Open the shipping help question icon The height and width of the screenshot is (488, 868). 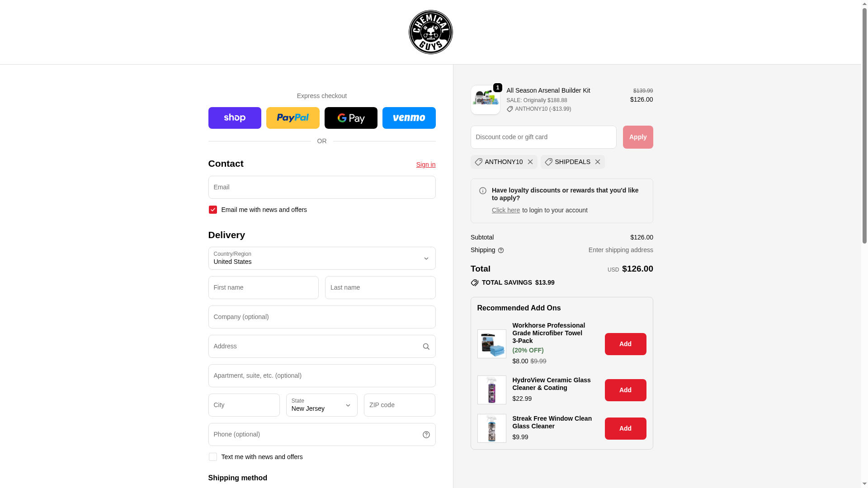click(501, 250)
